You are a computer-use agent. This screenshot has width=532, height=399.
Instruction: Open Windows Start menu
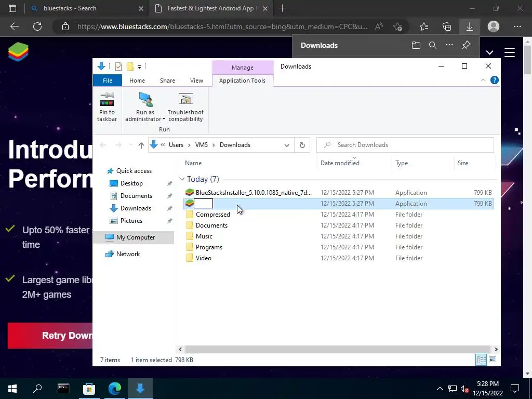click(x=12, y=389)
